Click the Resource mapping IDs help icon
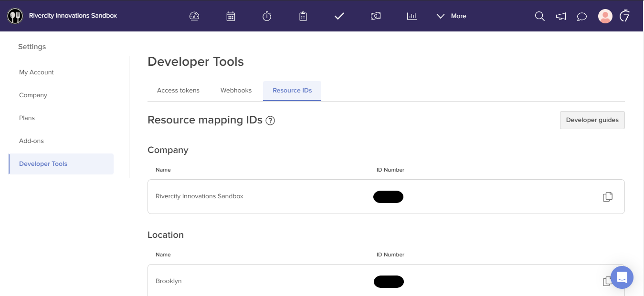644x296 pixels. 270,121
